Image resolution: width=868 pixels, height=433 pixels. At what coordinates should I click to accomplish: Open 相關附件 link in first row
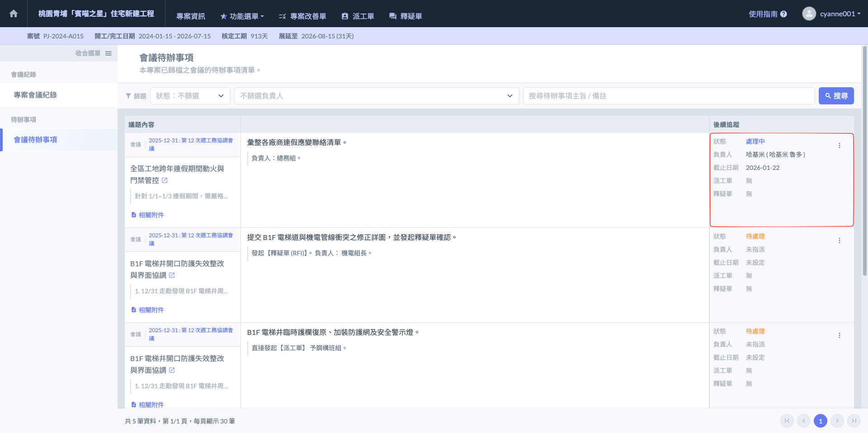click(x=147, y=215)
